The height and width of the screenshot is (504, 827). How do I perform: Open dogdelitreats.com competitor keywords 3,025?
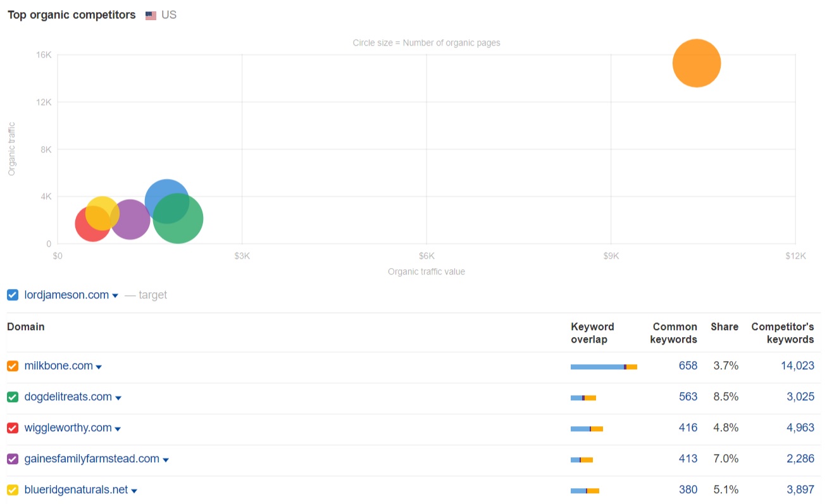(x=800, y=397)
